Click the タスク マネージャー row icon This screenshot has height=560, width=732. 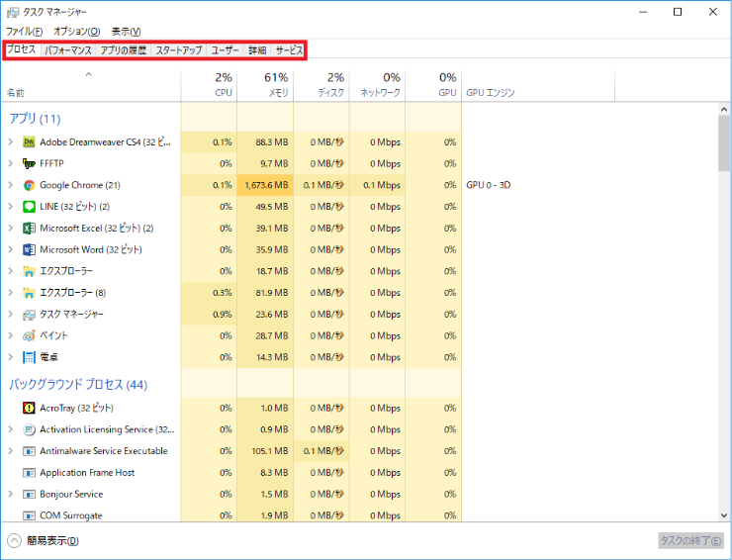[29, 315]
